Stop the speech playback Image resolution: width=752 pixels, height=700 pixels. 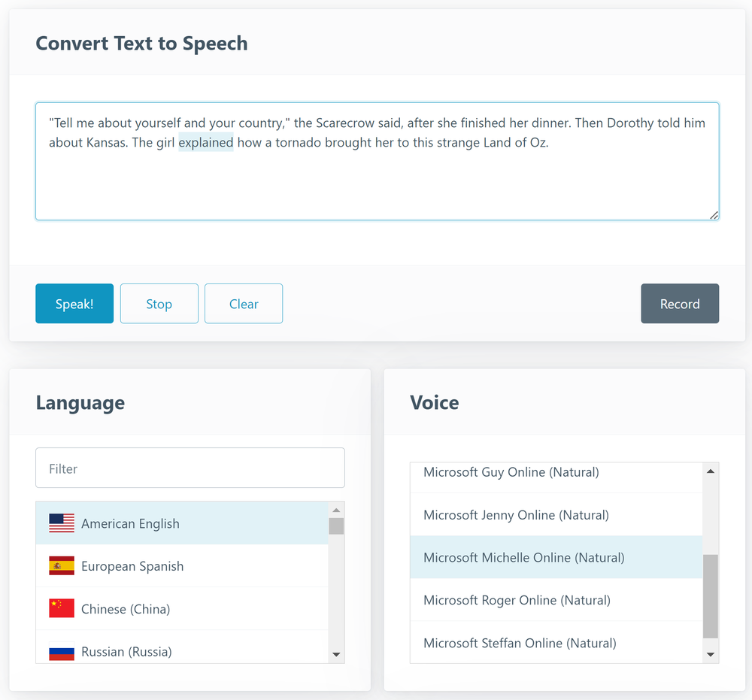click(159, 304)
